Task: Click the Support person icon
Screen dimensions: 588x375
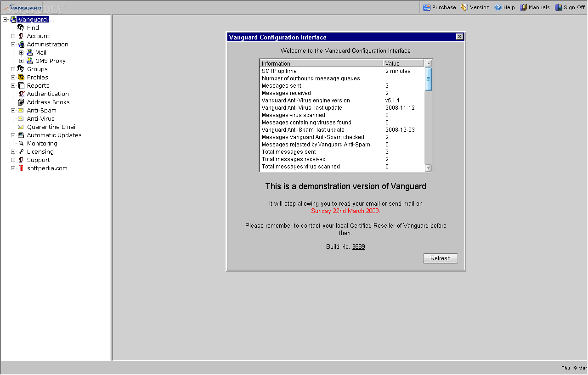Action: pyautogui.click(x=21, y=160)
